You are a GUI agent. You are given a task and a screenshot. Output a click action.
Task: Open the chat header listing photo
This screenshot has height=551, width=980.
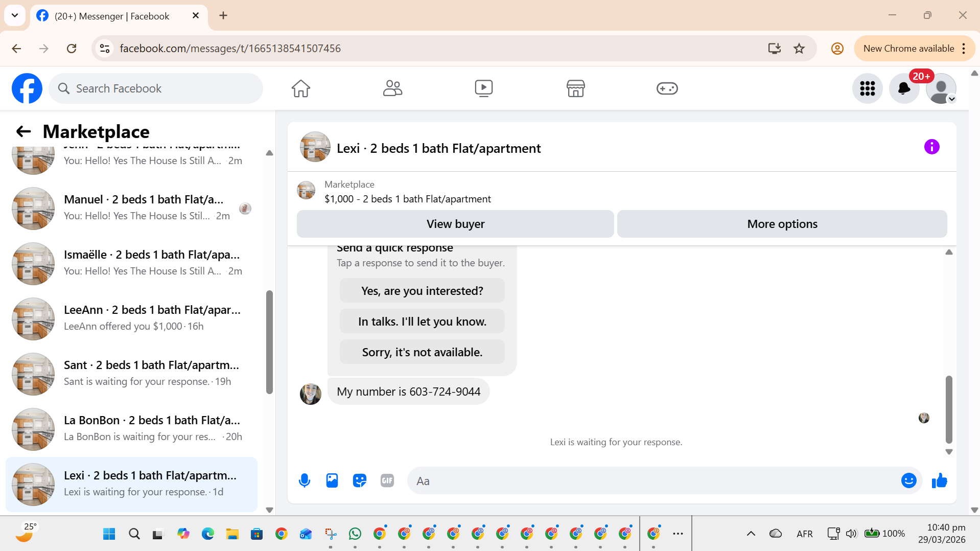(x=315, y=147)
